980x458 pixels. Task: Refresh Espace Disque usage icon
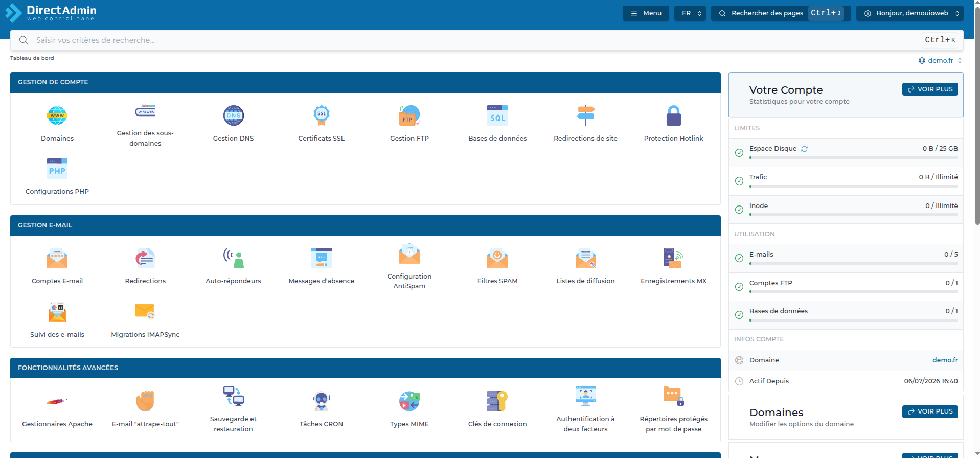[x=804, y=149]
